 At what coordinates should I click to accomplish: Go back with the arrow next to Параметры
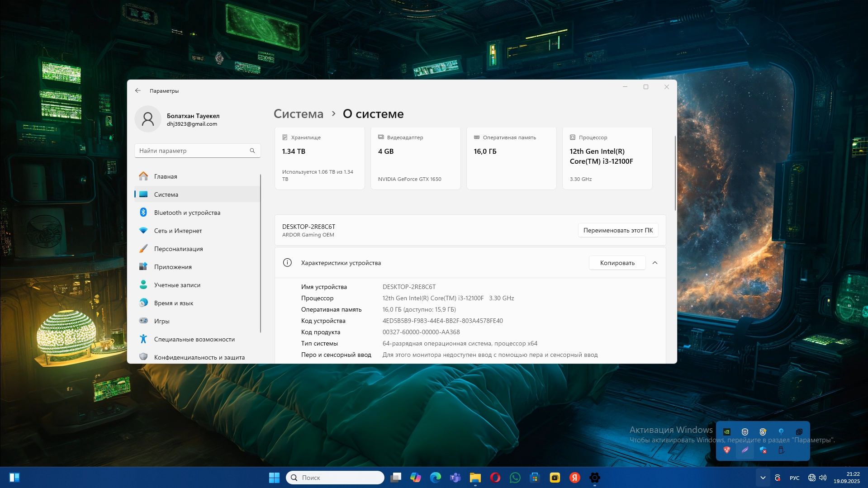(138, 90)
